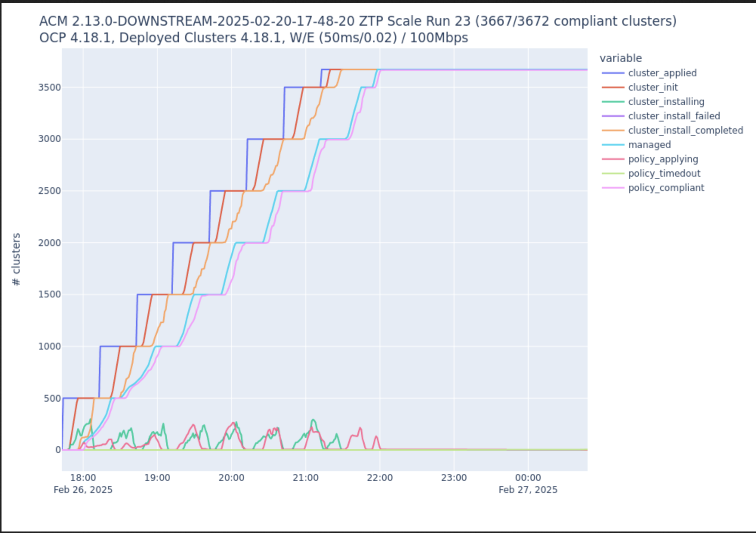Toggle cluster_applied trace in legend
This screenshot has height=533, width=756.
(x=662, y=73)
